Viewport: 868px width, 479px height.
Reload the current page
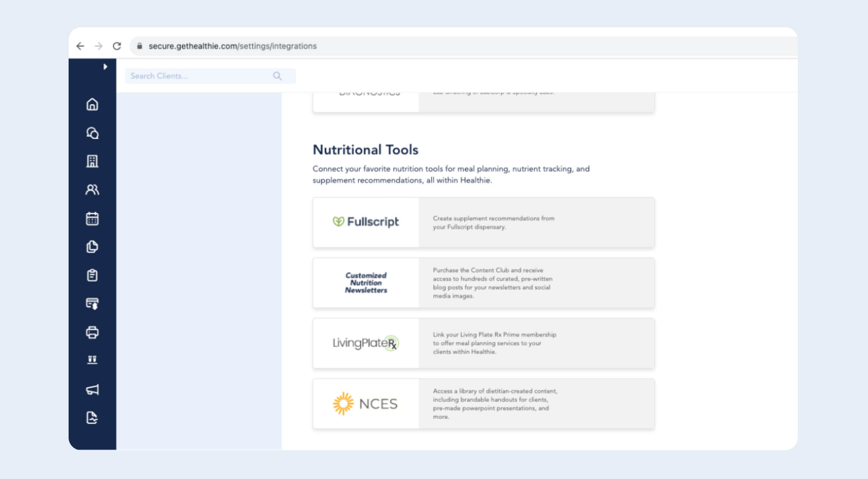click(117, 46)
